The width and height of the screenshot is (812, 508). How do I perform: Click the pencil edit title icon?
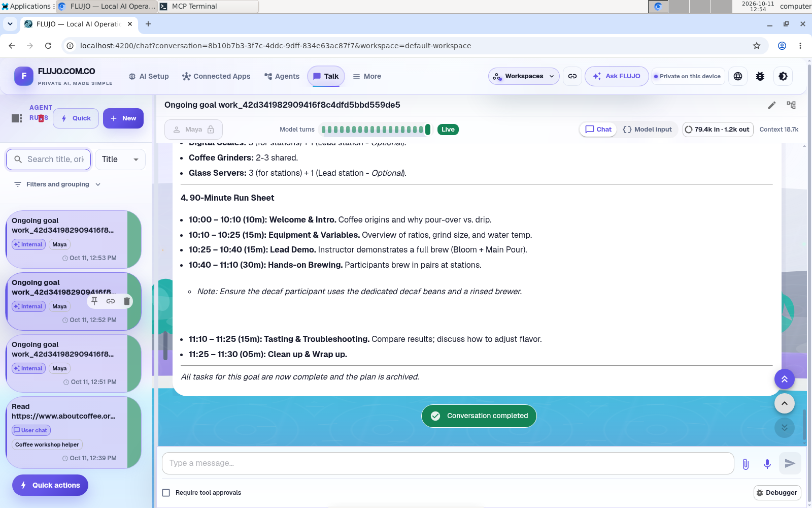[x=772, y=105]
